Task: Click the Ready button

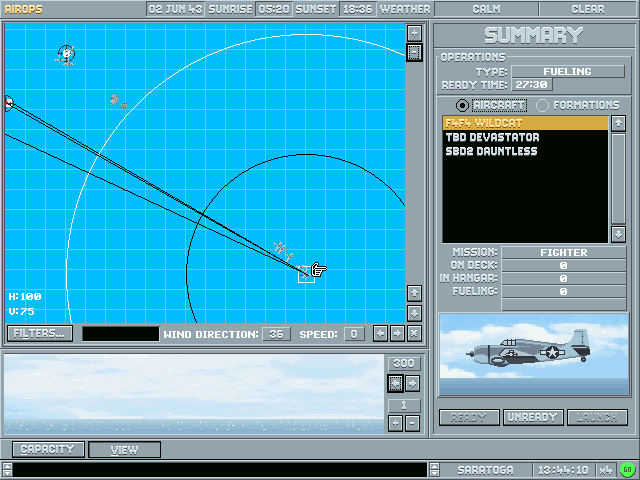Action: tap(469, 417)
